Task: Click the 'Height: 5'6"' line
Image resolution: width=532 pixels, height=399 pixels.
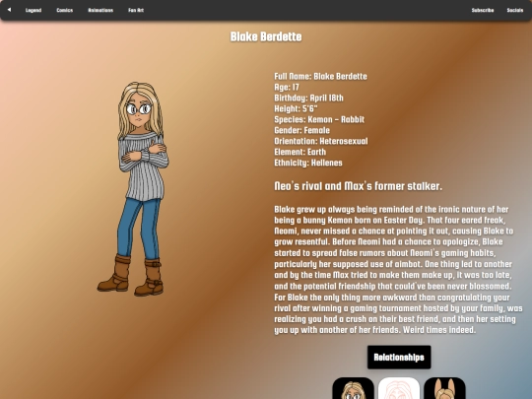Action: click(296, 109)
